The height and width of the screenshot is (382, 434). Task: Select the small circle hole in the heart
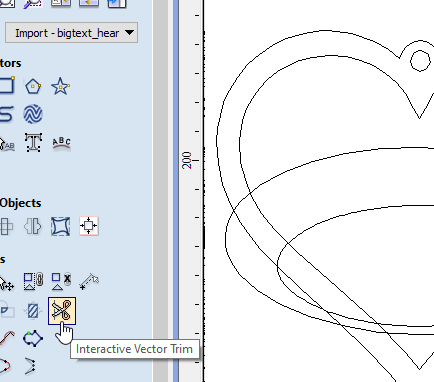pyautogui.click(x=420, y=61)
